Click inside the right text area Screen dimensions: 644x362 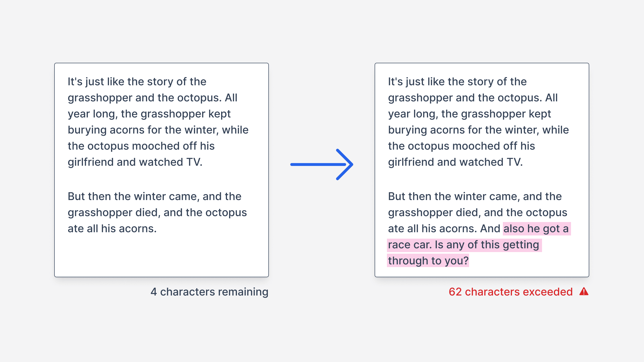[482, 170]
